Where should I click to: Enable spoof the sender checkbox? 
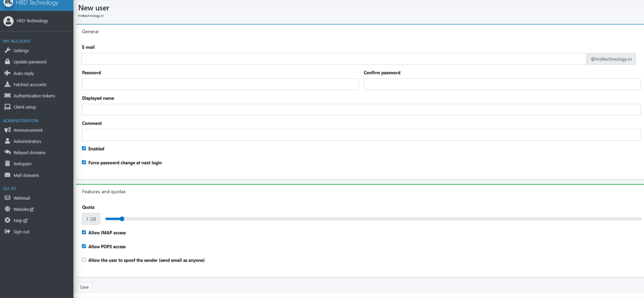click(84, 260)
